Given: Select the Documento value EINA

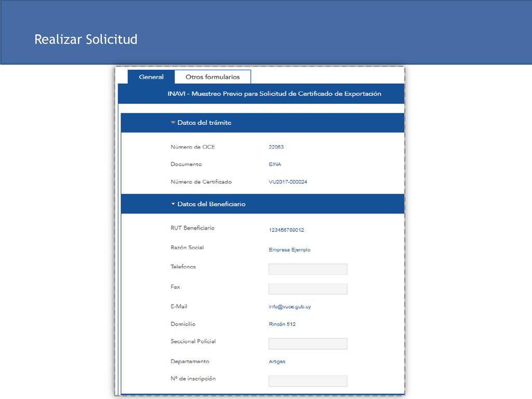Looking at the screenshot, I should 275,164.
